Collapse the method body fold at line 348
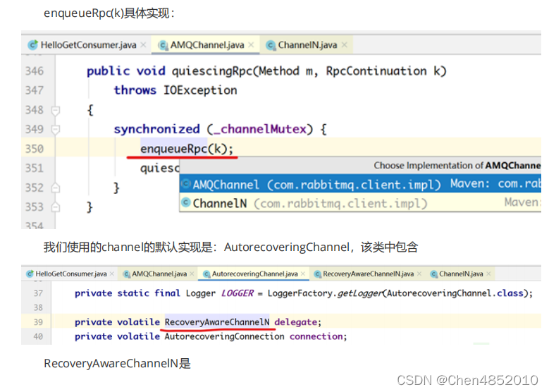 pyautogui.click(x=55, y=111)
